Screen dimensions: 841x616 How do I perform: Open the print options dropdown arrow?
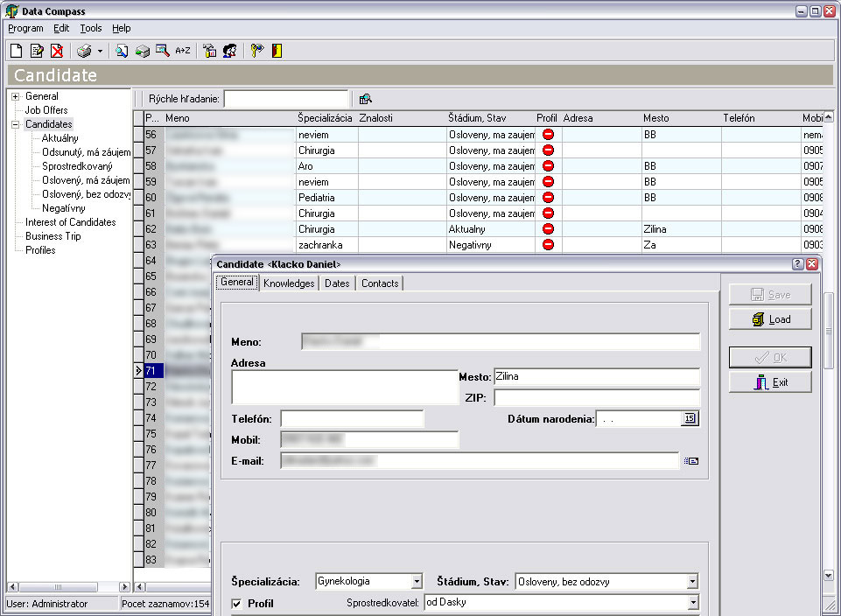pyautogui.click(x=100, y=51)
